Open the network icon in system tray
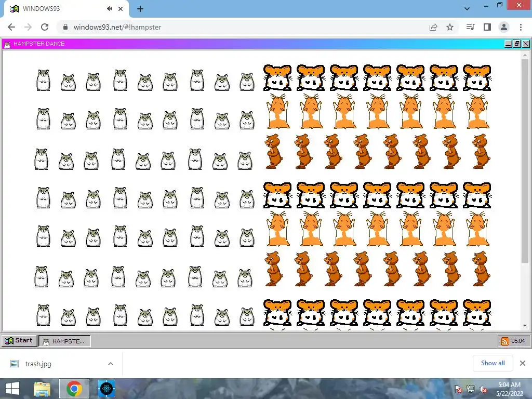The height and width of the screenshot is (399, 532). pos(471,389)
